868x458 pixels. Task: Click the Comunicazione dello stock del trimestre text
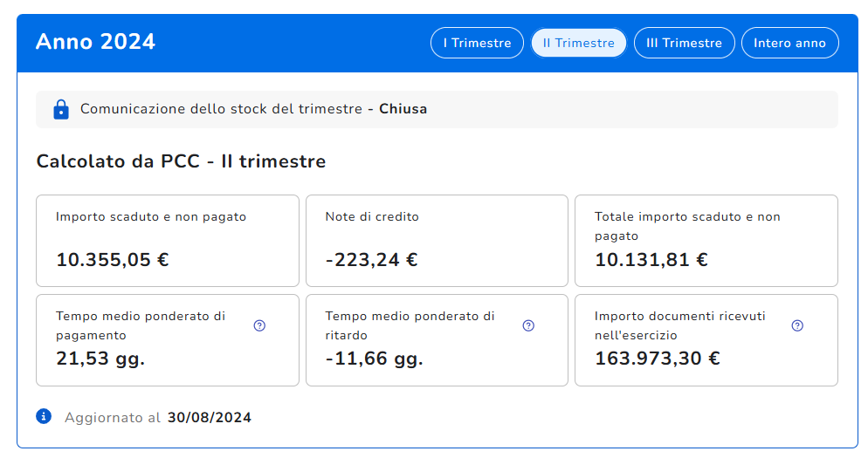[221, 109]
